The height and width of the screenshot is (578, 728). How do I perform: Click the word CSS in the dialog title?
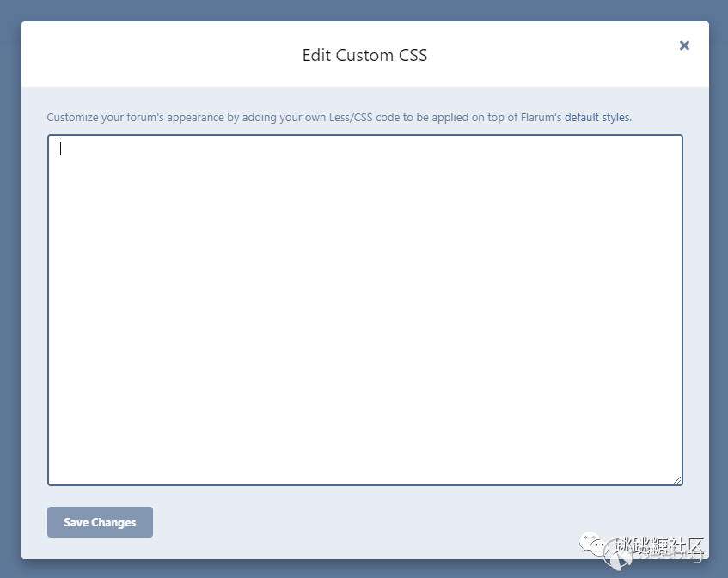pos(413,55)
